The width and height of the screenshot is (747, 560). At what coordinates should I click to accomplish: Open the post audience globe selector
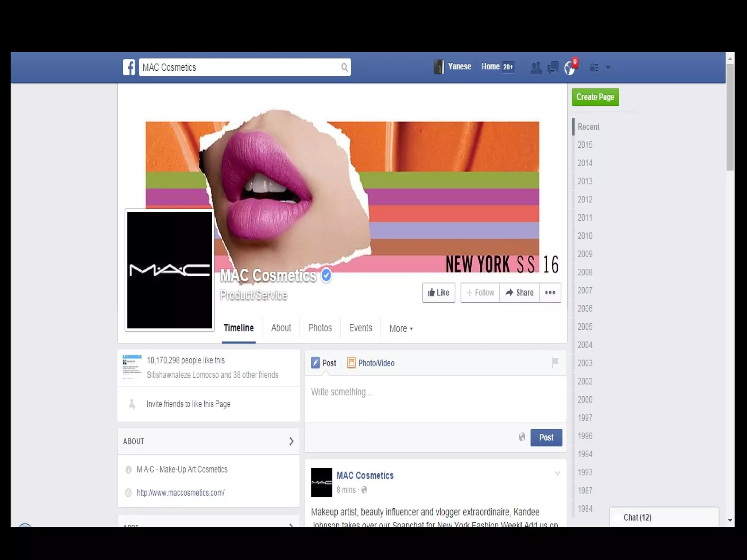pyautogui.click(x=522, y=437)
